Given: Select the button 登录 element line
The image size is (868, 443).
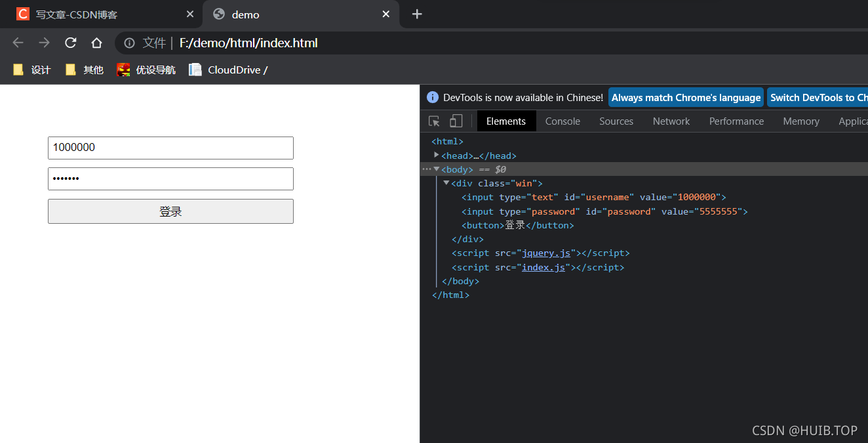Looking at the screenshot, I should tap(518, 225).
